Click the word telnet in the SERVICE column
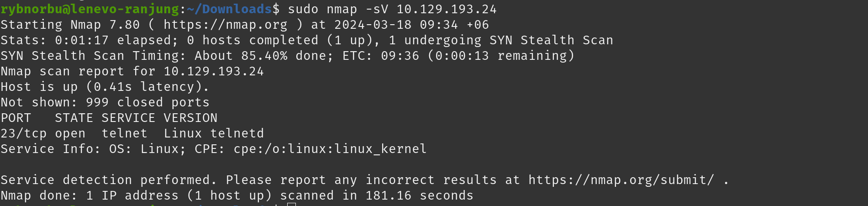Screen dimensions: 868x206 point(125,133)
